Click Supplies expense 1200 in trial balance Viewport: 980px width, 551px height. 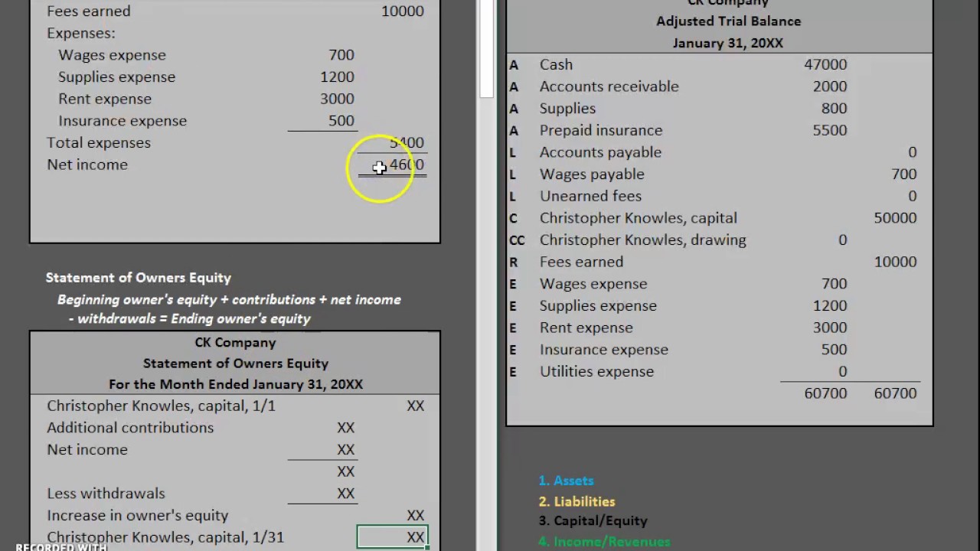click(x=830, y=306)
